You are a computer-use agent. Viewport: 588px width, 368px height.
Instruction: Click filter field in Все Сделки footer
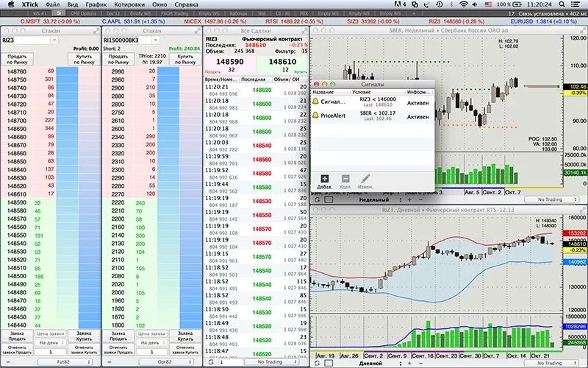[229, 362]
